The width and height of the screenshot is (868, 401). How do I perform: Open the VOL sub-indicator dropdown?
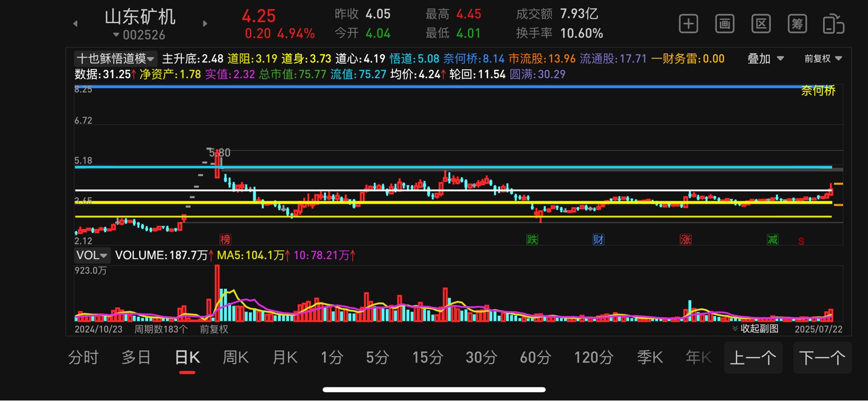click(x=92, y=255)
